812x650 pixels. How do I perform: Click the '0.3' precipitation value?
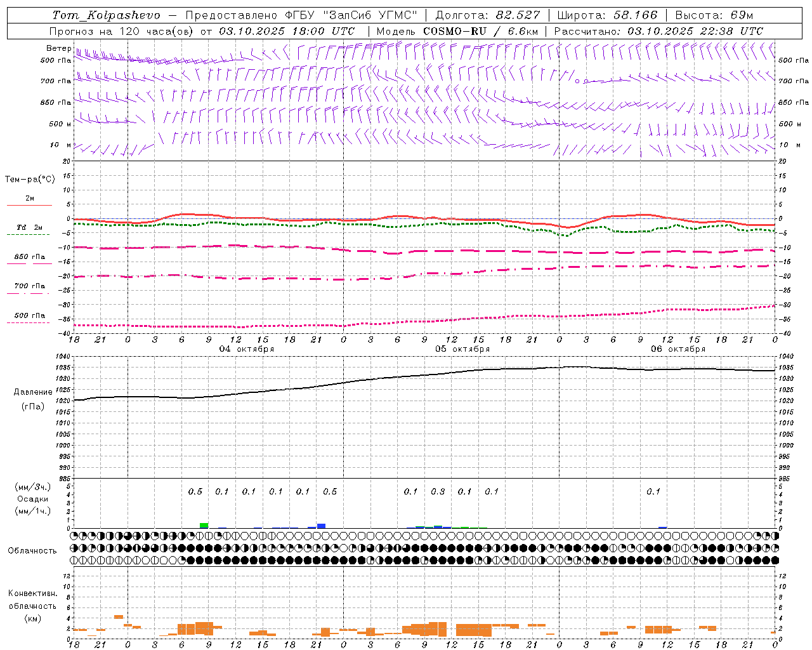(x=438, y=491)
